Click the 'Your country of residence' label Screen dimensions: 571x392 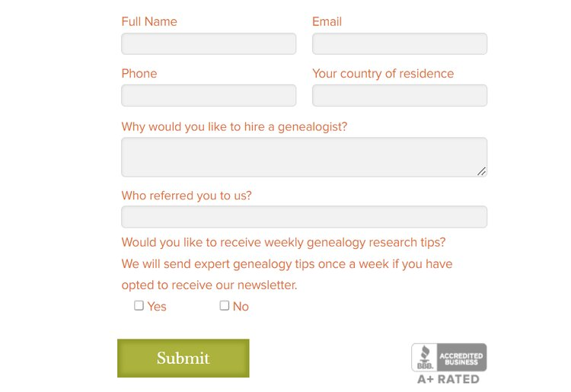pos(383,74)
